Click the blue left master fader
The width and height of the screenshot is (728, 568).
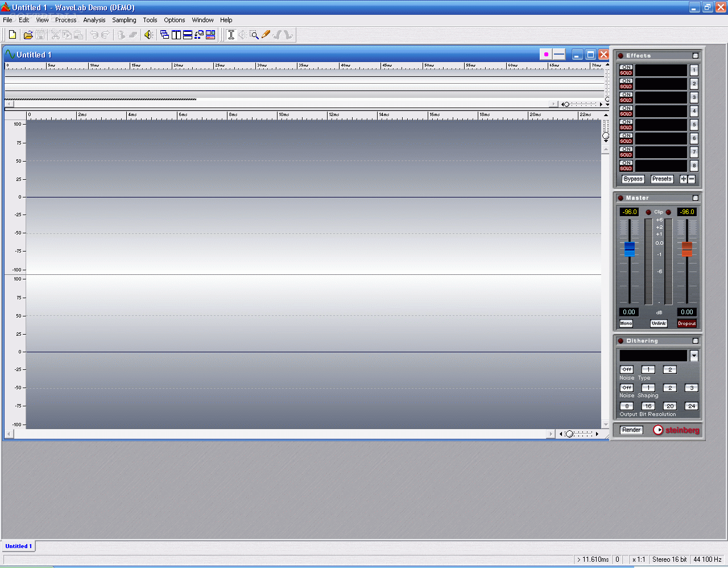pyautogui.click(x=630, y=249)
